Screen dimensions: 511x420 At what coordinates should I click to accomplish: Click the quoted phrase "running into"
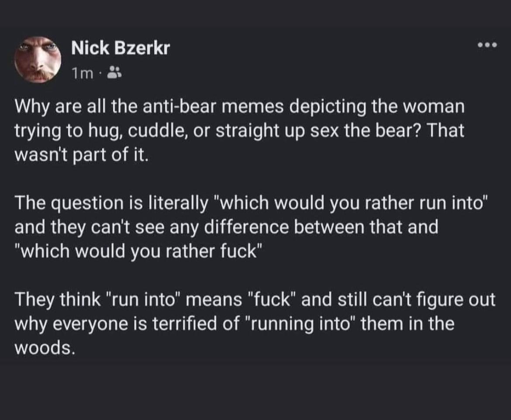(x=299, y=323)
